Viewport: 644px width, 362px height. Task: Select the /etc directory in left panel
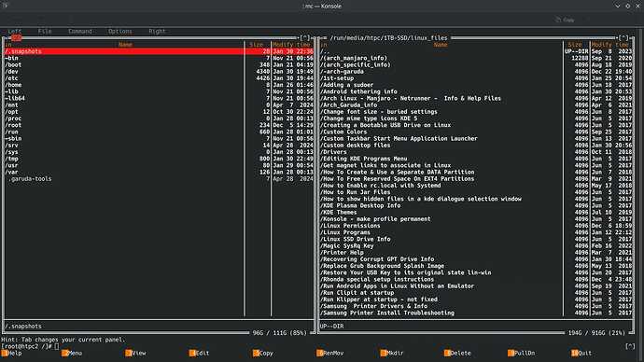[159, 78]
